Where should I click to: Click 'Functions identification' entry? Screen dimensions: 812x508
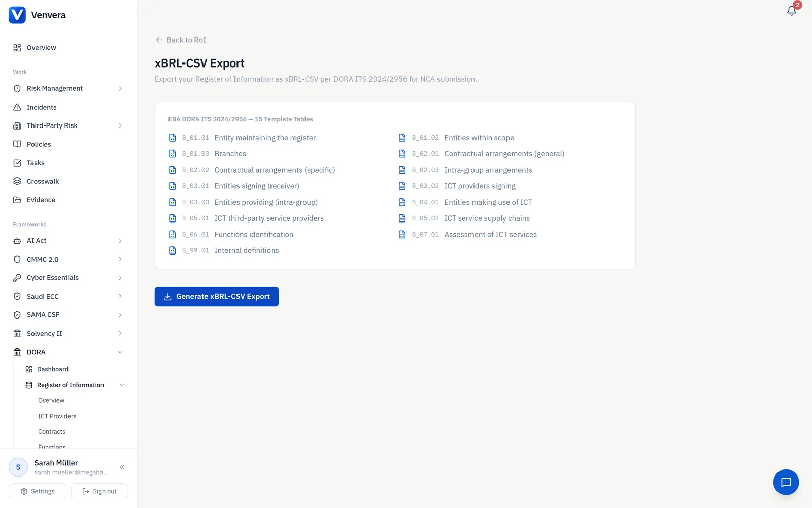click(254, 234)
